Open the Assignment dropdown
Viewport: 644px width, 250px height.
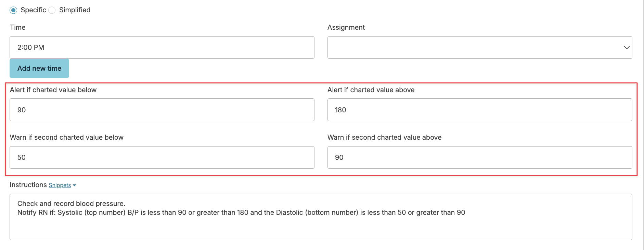[x=480, y=47]
